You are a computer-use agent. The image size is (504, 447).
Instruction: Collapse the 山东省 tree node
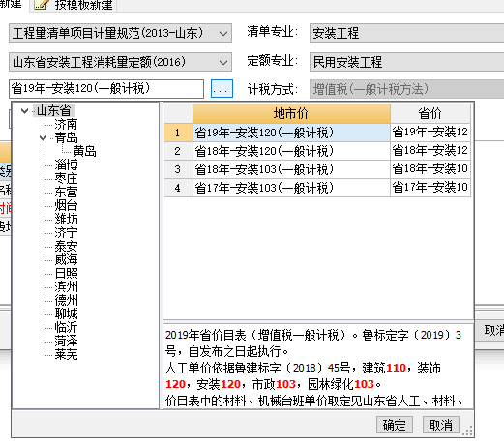24,111
